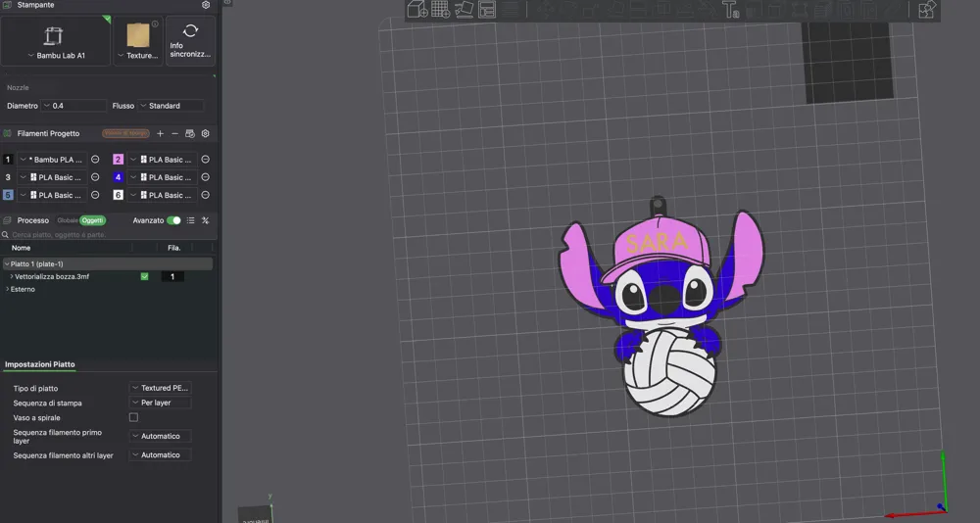Click the Info sincronizz. sync button
This screenshot has width=980, height=523.
pos(191,40)
